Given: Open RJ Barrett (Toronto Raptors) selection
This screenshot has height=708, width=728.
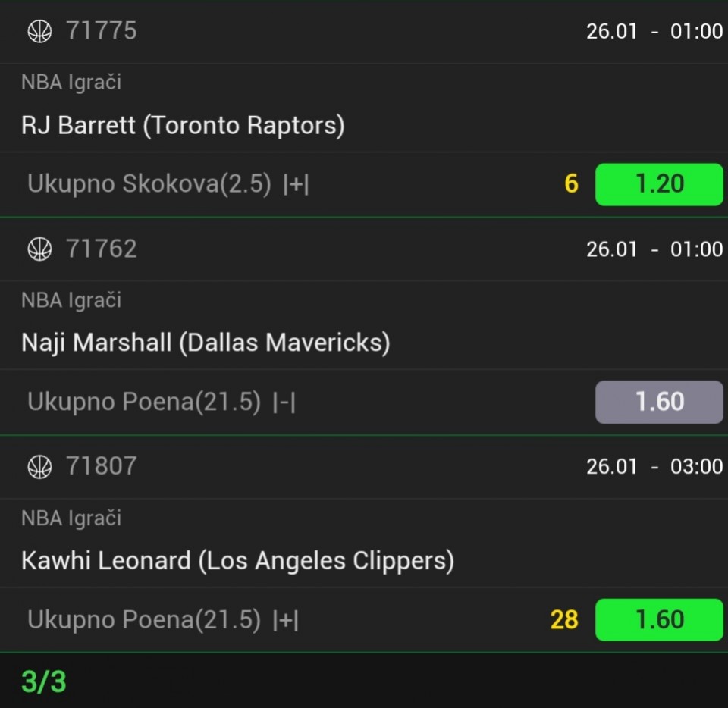Looking at the screenshot, I should coord(183,125).
